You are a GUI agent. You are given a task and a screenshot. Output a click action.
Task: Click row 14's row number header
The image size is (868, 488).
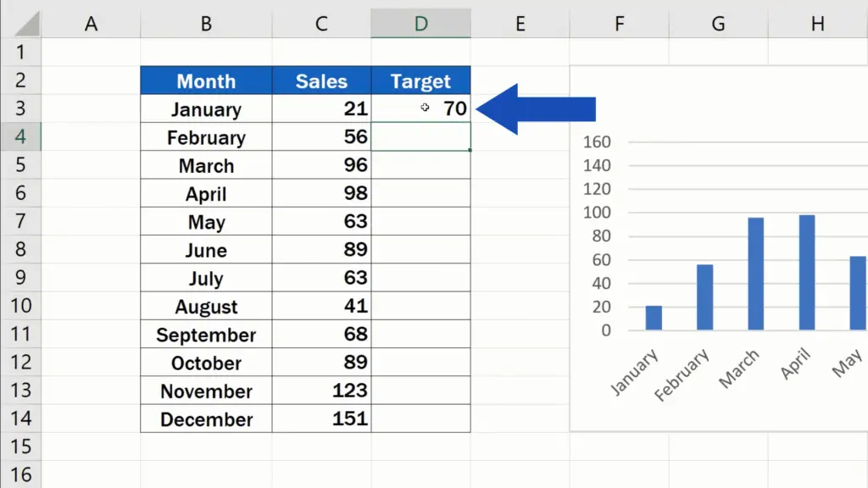[21, 419]
